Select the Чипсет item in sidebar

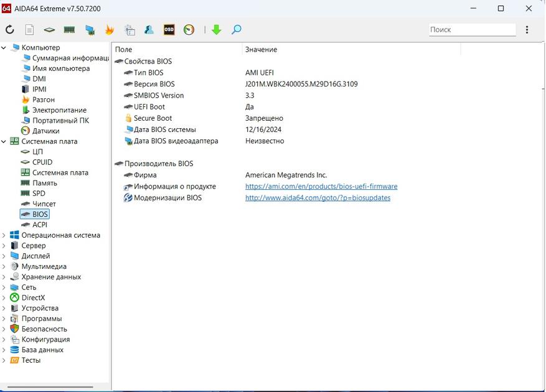[x=44, y=204]
